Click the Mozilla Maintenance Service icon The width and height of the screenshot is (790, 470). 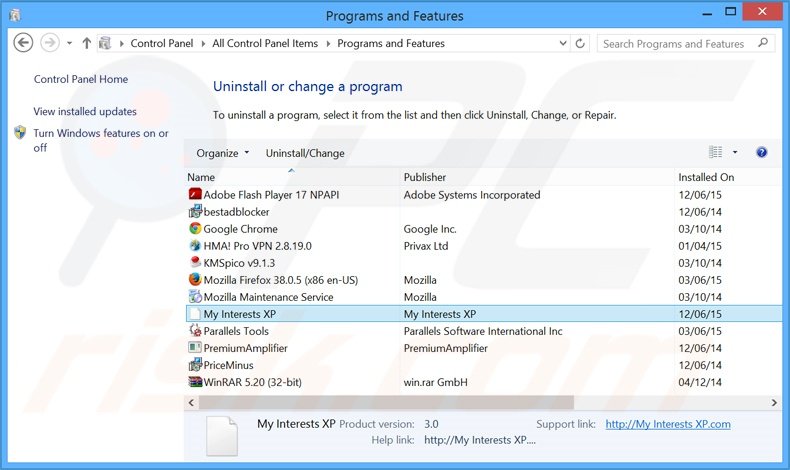coord(195,297)
